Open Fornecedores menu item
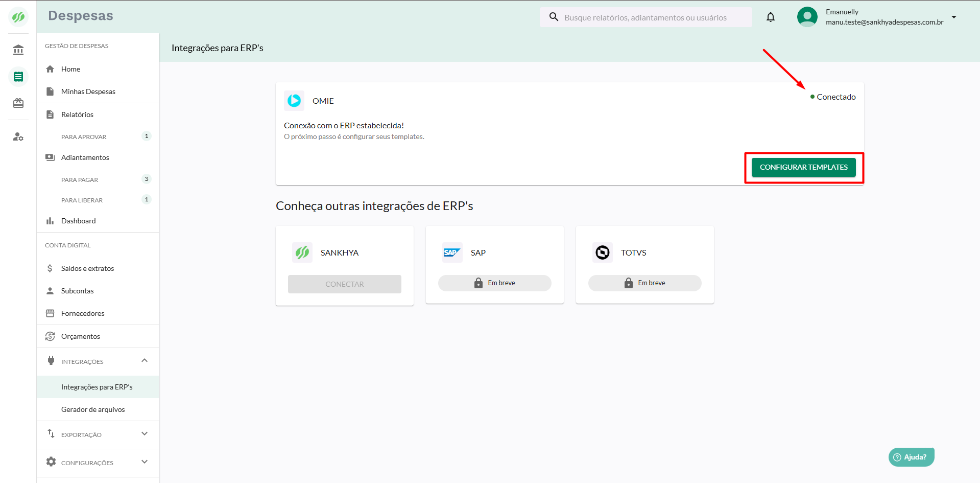Image resolution: width=980 pixels, height=483 pixels. (x=98, y=313)
